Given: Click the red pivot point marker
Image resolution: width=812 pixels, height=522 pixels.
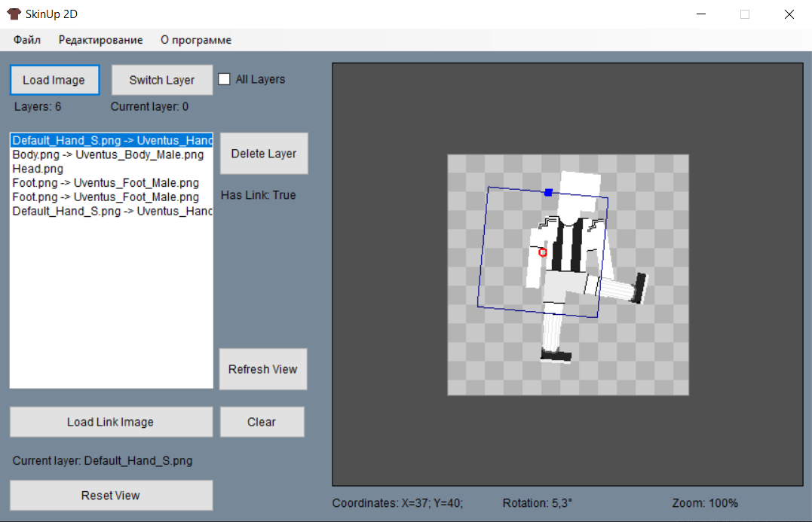Looking at the screenshot, I should (543, 252).
